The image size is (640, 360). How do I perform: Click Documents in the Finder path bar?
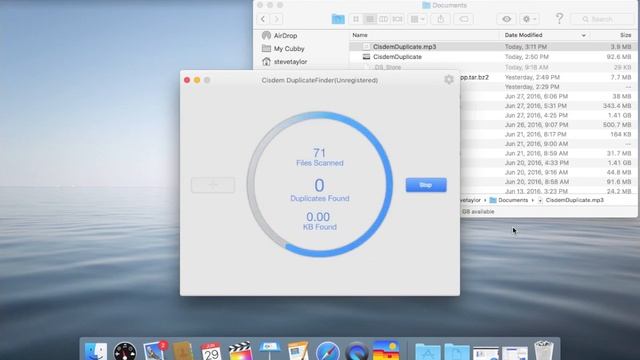point(509,200)
